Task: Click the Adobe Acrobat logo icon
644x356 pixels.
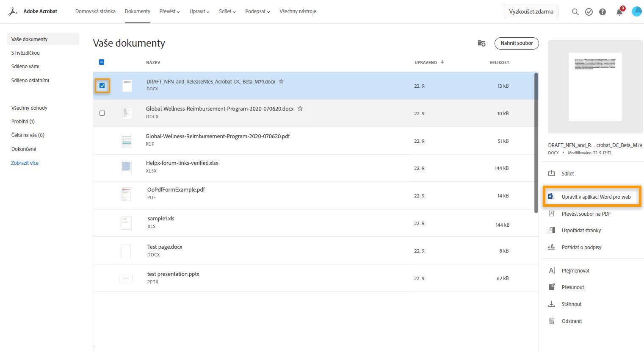Action: 13,11
